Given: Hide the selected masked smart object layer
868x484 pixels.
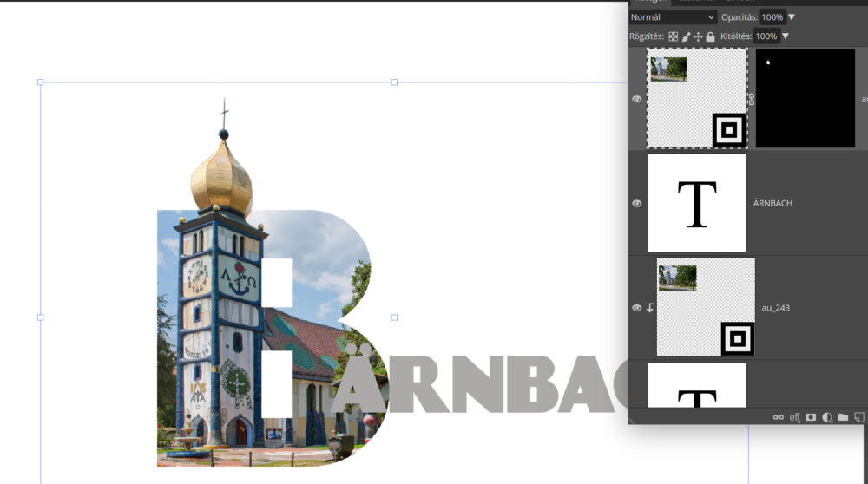Looking at the screenshot, I should point(637,99).
